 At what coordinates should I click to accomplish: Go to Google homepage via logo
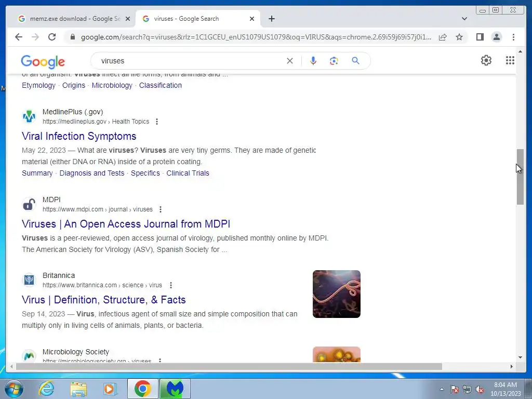43,62
